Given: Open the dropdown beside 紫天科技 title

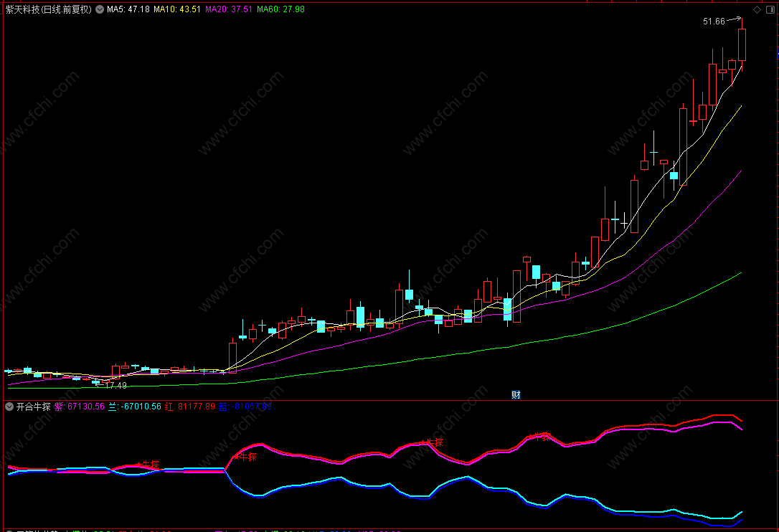Looking at the screenshot, I should click(100, 9).
